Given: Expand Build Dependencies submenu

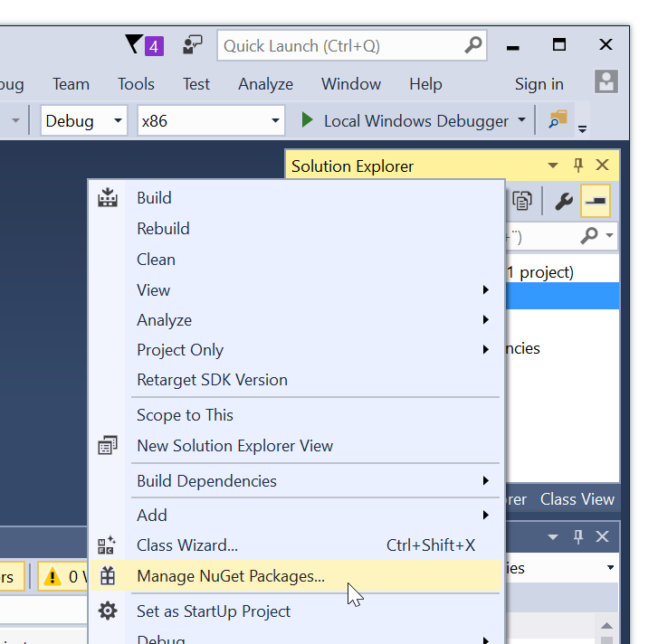Looking at the screenshot, I should click(x=295, y=481).
